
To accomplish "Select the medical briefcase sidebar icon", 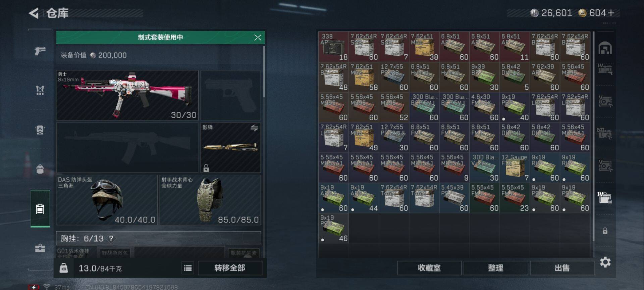I will [40, 248].
